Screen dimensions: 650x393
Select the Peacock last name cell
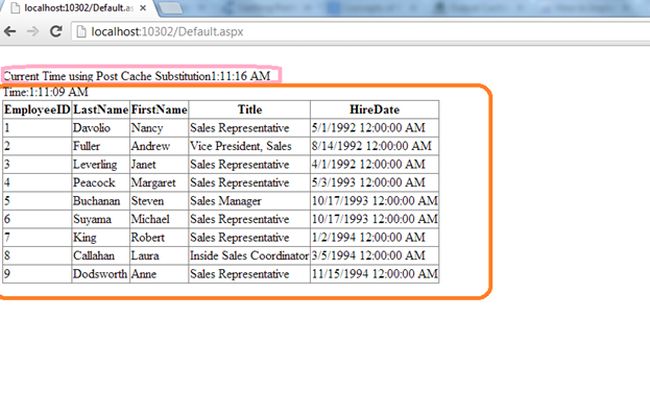click(101, 182)
